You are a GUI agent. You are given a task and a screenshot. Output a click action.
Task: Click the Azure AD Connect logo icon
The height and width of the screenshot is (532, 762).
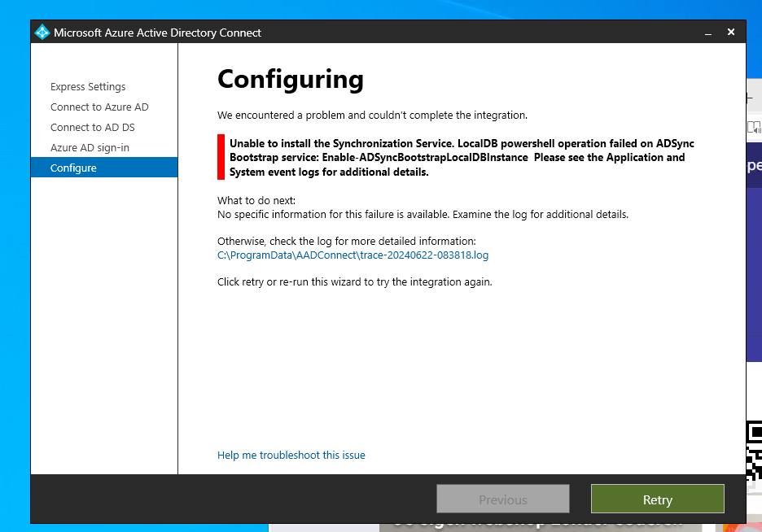42,32
